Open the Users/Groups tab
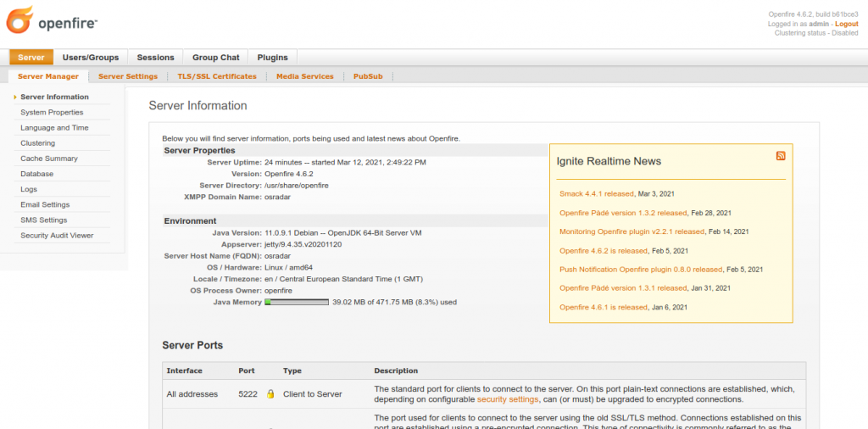868x429 pixels. (91, 58)
